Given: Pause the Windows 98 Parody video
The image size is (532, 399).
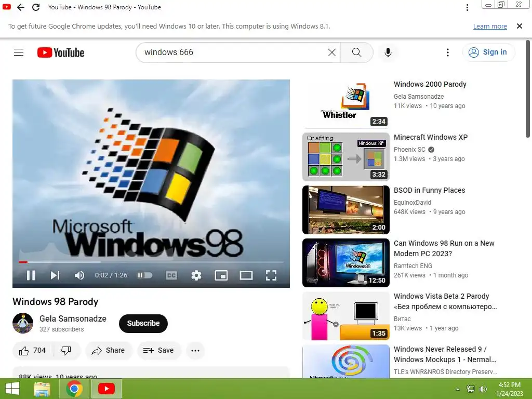Looking at the screenshot, I should click(x=31, y=275).
